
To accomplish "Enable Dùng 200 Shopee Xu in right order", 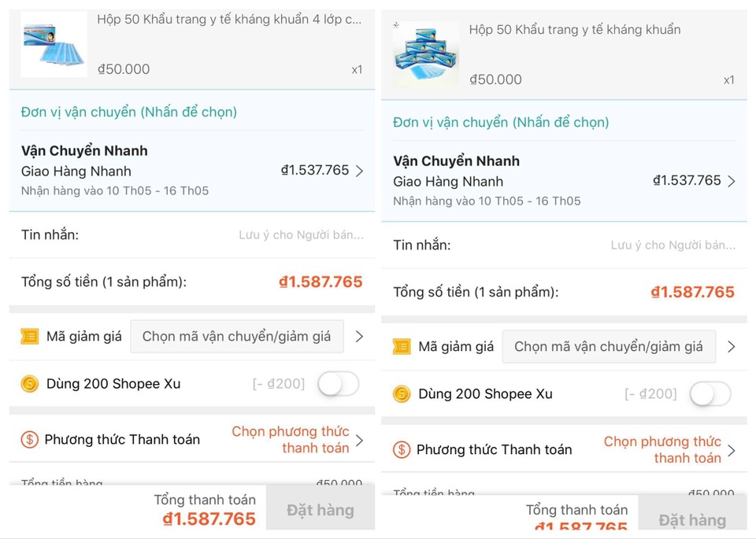I will (x=710, y=393).
